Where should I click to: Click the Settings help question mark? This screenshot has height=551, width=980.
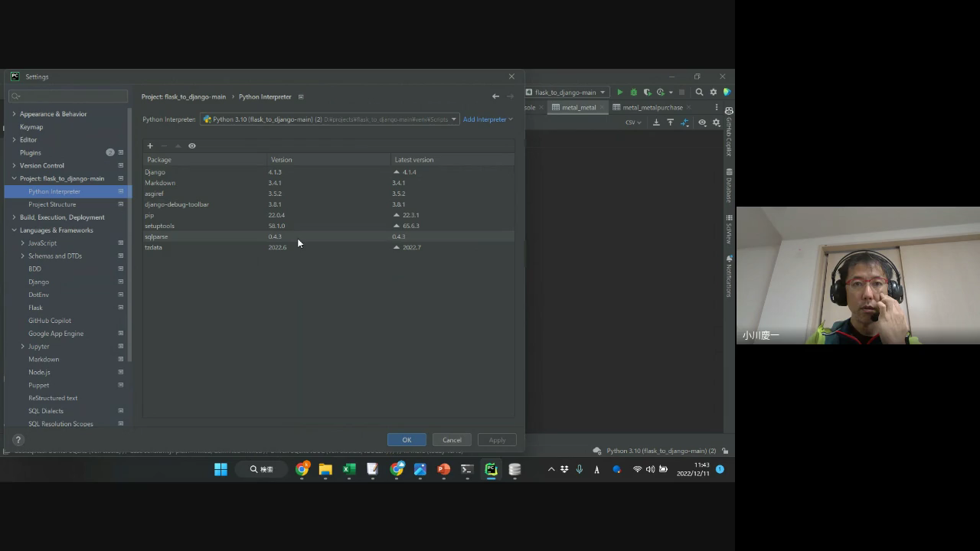point(18,439)
